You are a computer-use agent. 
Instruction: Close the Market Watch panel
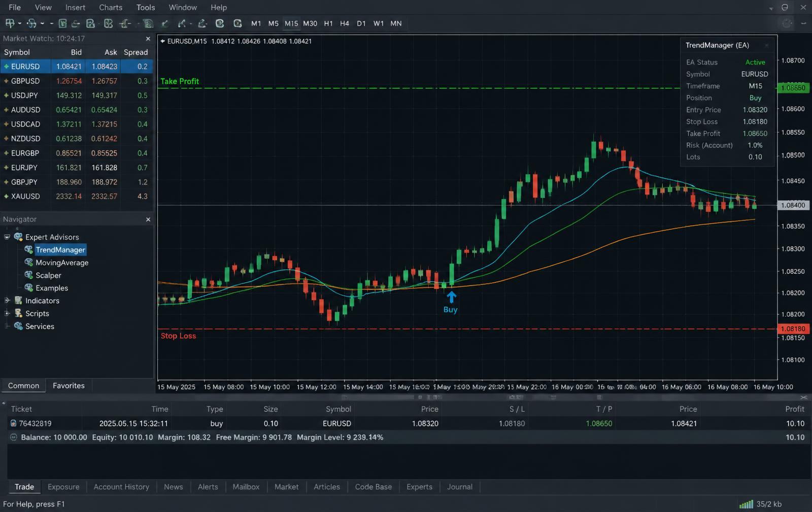pos(148,39)
